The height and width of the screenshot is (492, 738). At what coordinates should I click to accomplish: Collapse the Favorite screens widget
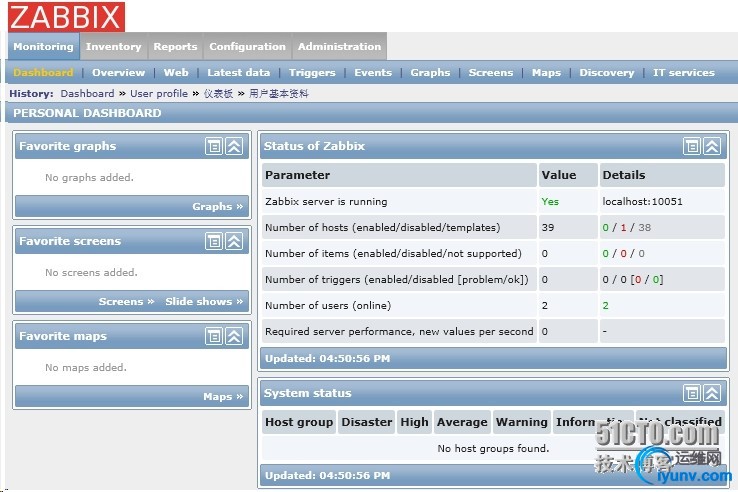(x=234, y=242)
